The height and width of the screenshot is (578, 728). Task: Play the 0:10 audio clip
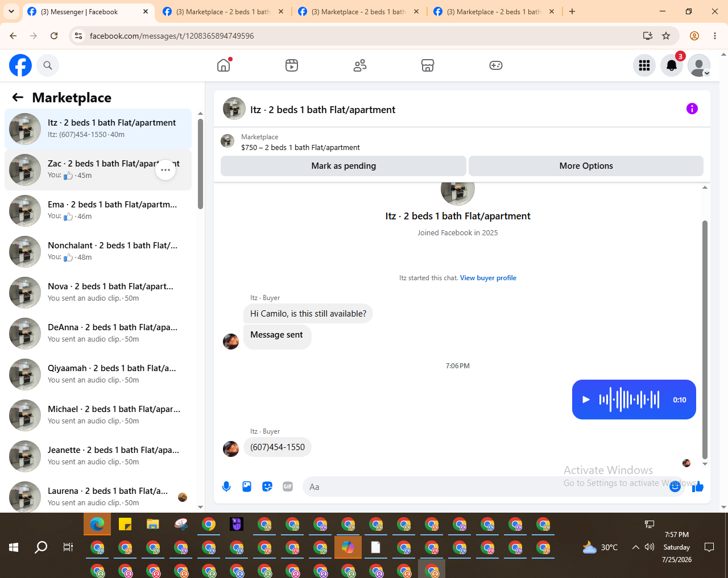pos(586,400)
